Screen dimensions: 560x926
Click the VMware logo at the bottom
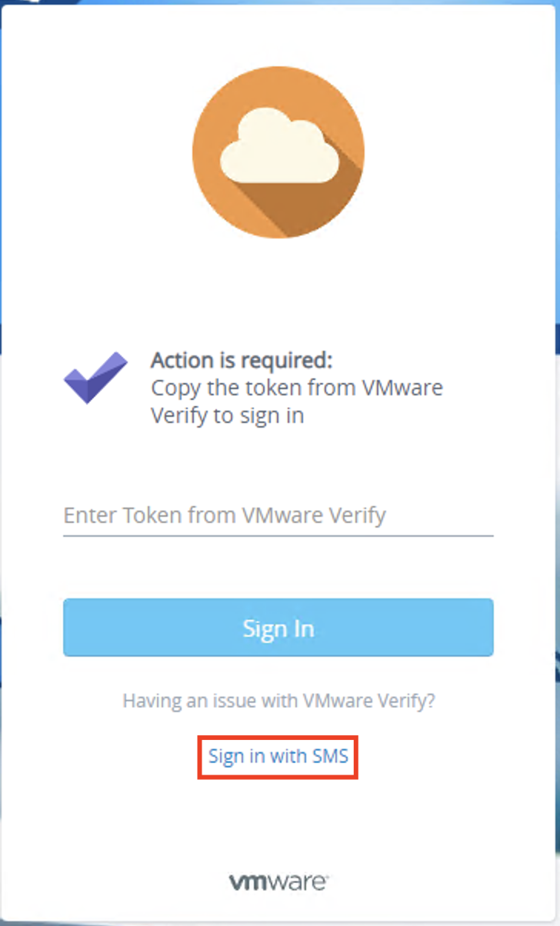(x=278, y=881)
